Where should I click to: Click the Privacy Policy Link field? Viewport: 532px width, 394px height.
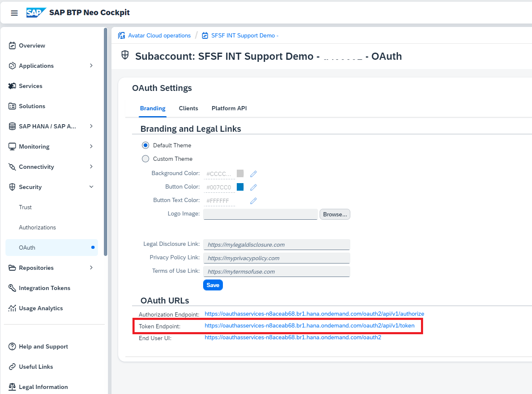[x=277, y=258]
